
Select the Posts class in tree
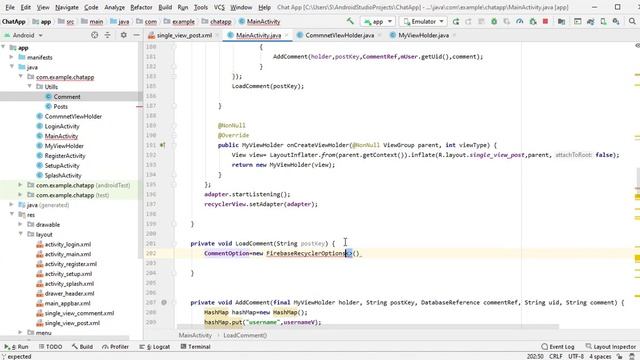tap(60, 107)
